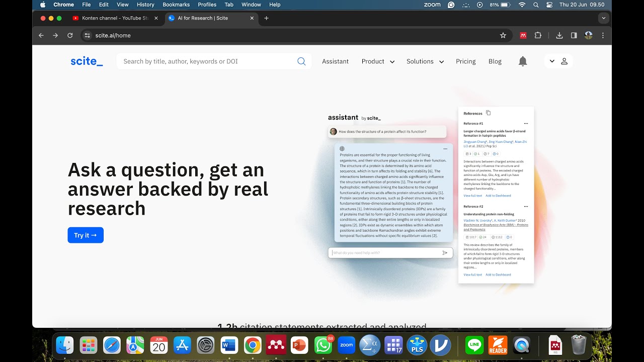Open the user account icon
The image size is (644, 362).
pos(564,61)
